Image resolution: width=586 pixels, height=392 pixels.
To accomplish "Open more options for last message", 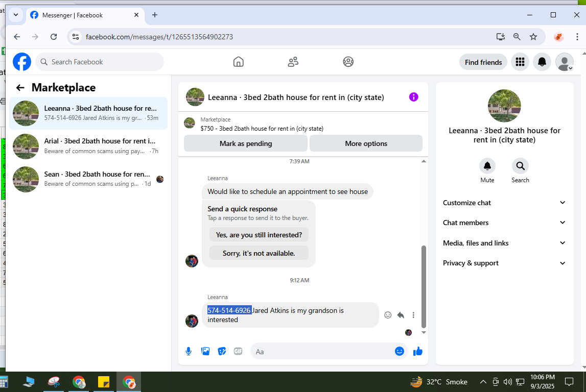I will click(x=413, y=315).
